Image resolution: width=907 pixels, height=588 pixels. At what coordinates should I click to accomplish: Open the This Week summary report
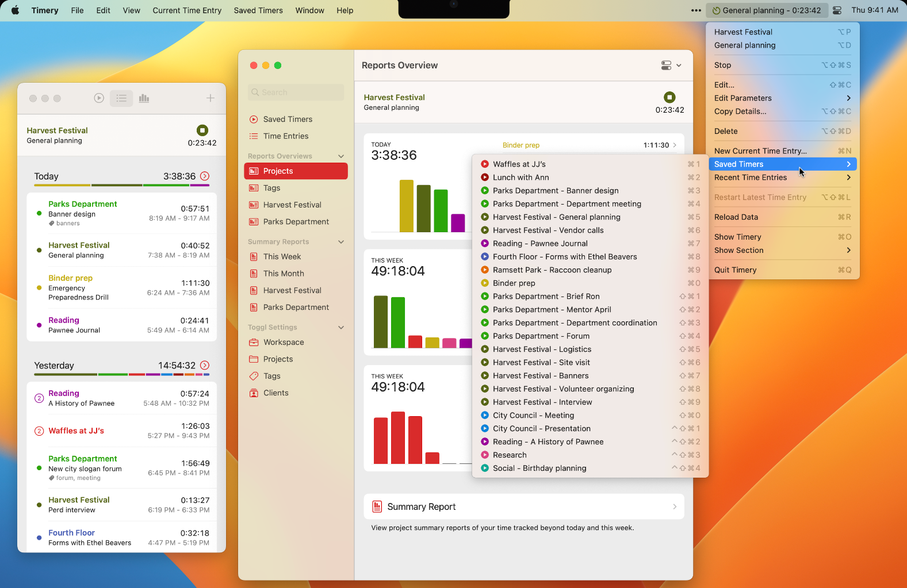(x=296, y=256)
